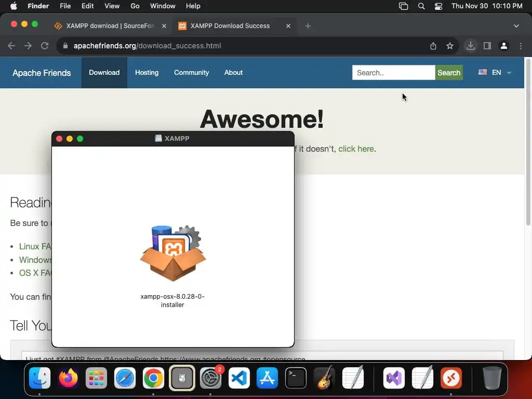The height and width of the screenshot is (399, 532).
Task: Expand the tab search chevron
Action: tap(516, 26)
